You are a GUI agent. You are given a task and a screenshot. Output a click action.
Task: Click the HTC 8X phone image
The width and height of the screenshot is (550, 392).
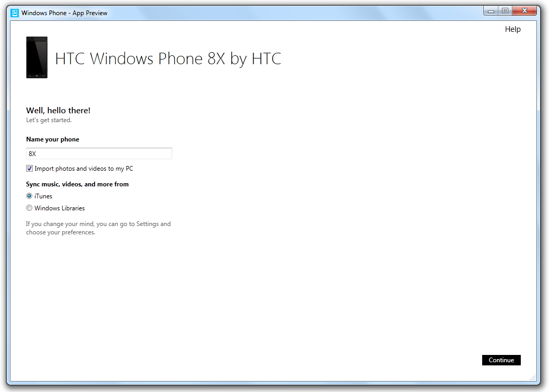pyautogui.click(x=37, y=57)
